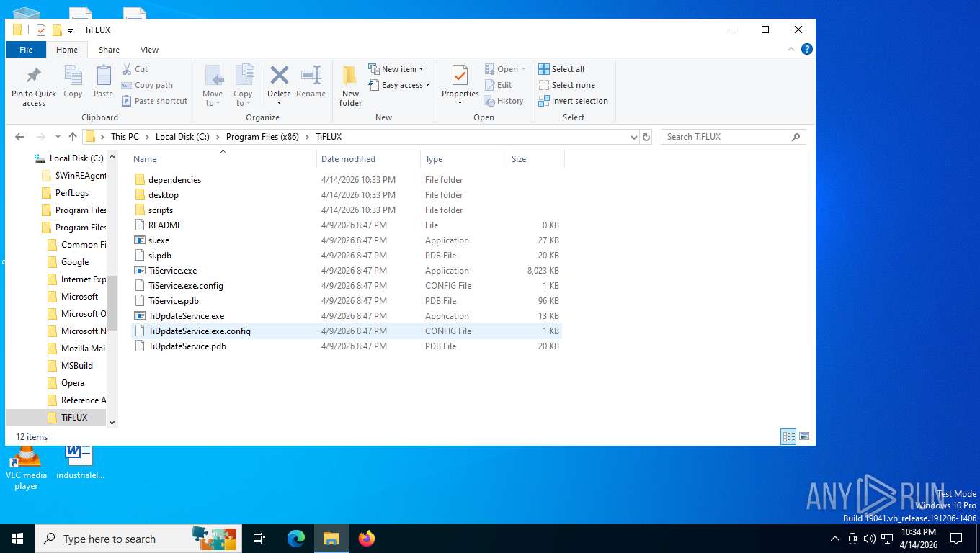Viewport: 980px width, 553px height.
Task: Click Edit in the Open group
Action: 497,85
